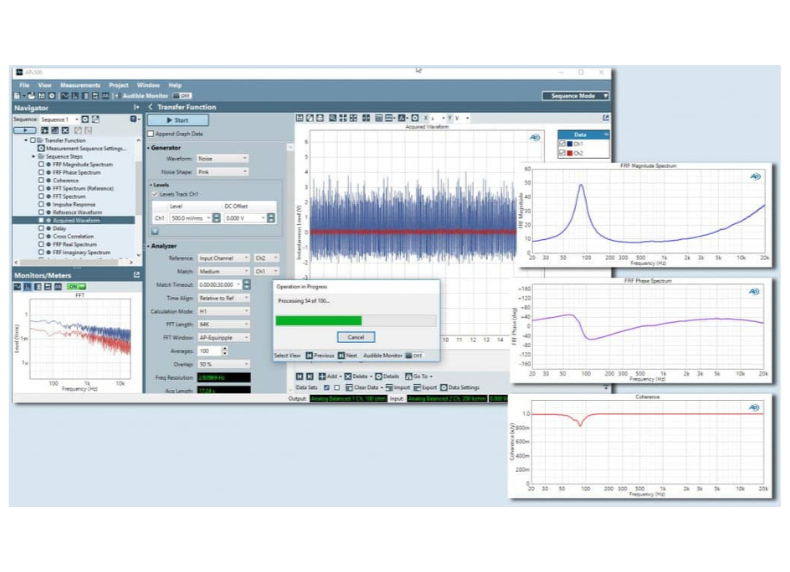Click the graph toolbar gear settings icon
The image size is (790, 572).
pyautogui.click(x=415, y=118)
